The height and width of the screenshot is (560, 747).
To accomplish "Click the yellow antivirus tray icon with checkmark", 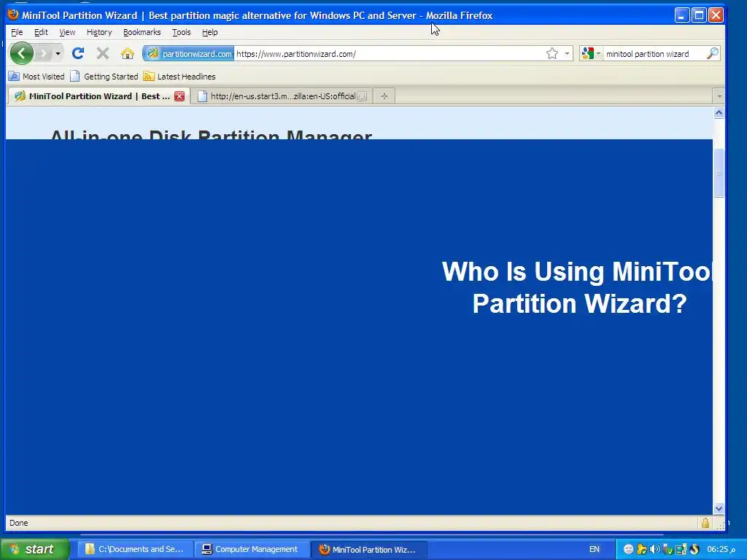I will 642,549.
